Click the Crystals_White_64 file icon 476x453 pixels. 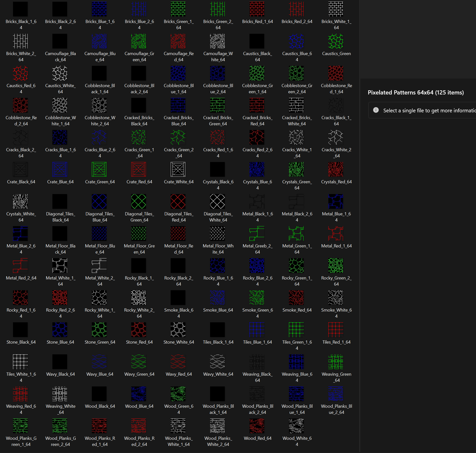click(20, 201)
